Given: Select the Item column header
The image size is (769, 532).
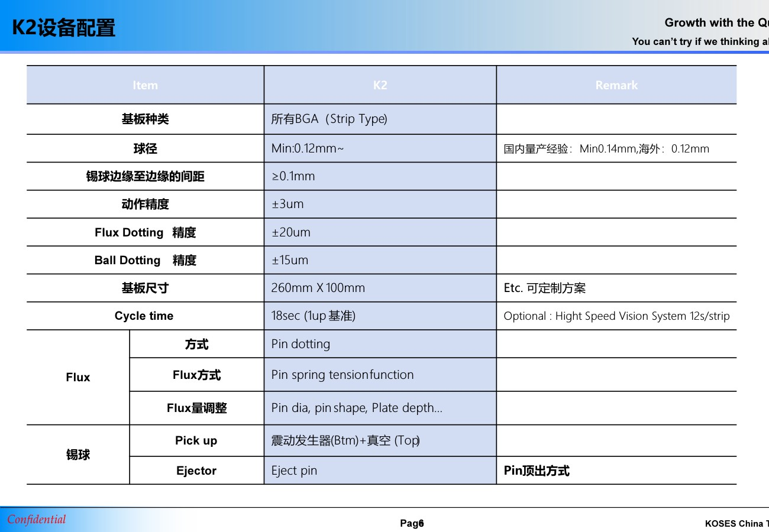Looking at the screenshot, I should (145, 85).
